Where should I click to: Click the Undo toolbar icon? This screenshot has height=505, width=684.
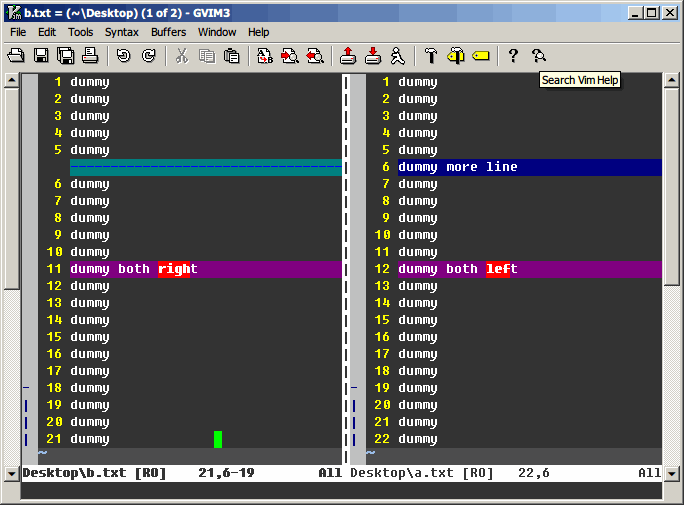(124, 56)
